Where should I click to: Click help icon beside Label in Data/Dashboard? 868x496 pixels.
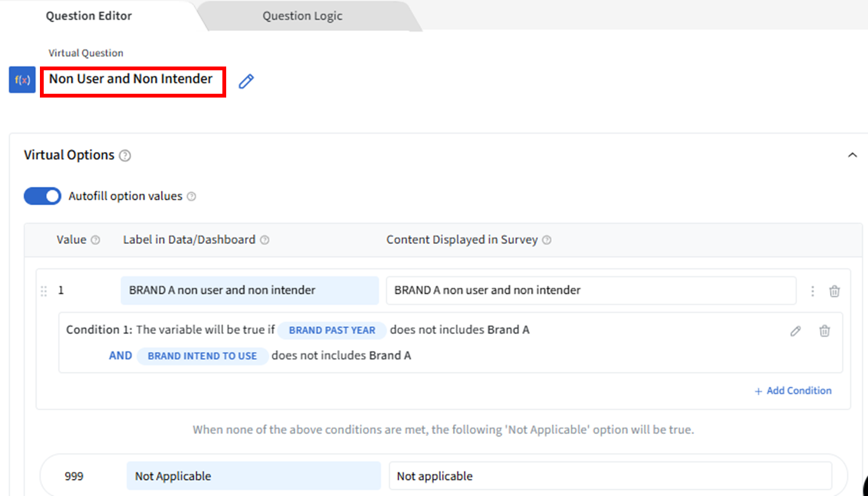pyautogui.click(x=265, y=240)
